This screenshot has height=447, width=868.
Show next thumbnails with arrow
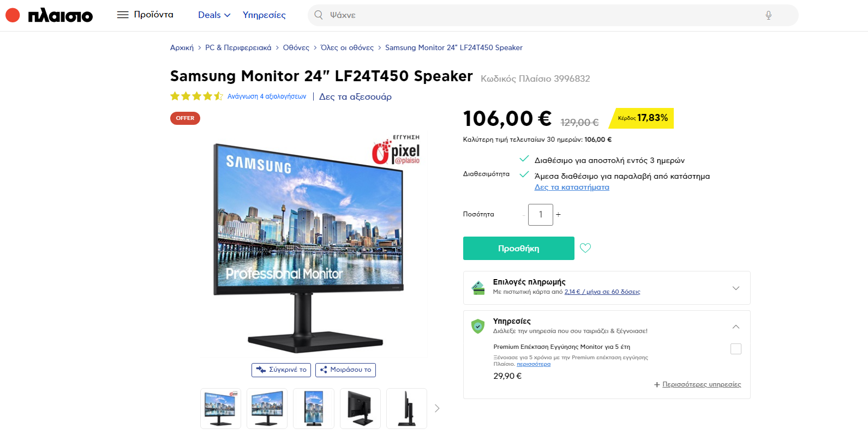point(437,408)
